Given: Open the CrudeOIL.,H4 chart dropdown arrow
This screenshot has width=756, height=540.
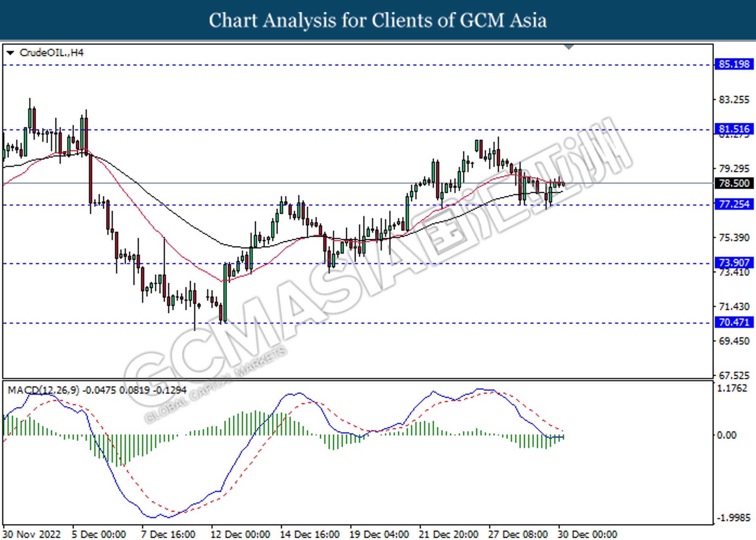Looking at the screenshot, I should (x=10, y=53).
